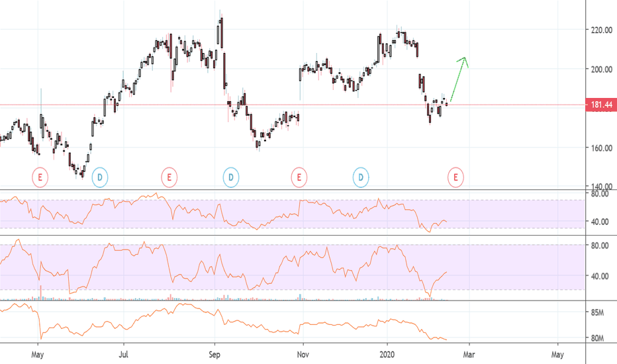Click the earnings E marker above the Nov label

click(299, 177)
